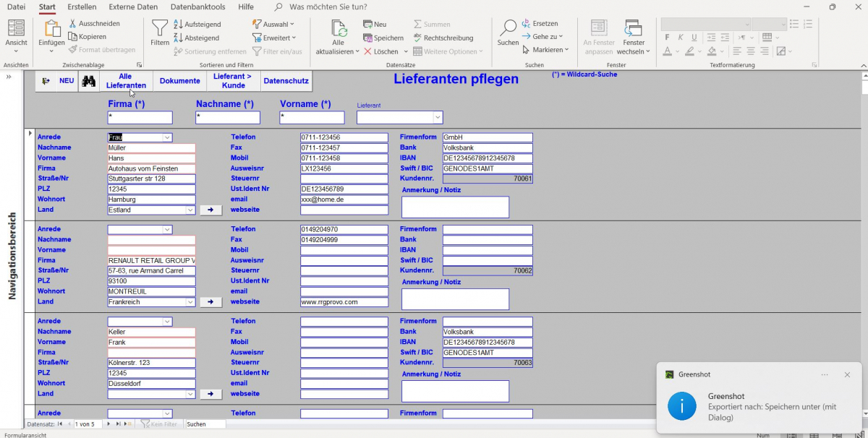Open the Lieferant combo box dropdown
This screenshot has height=438, width=868.
click(437, 117)
